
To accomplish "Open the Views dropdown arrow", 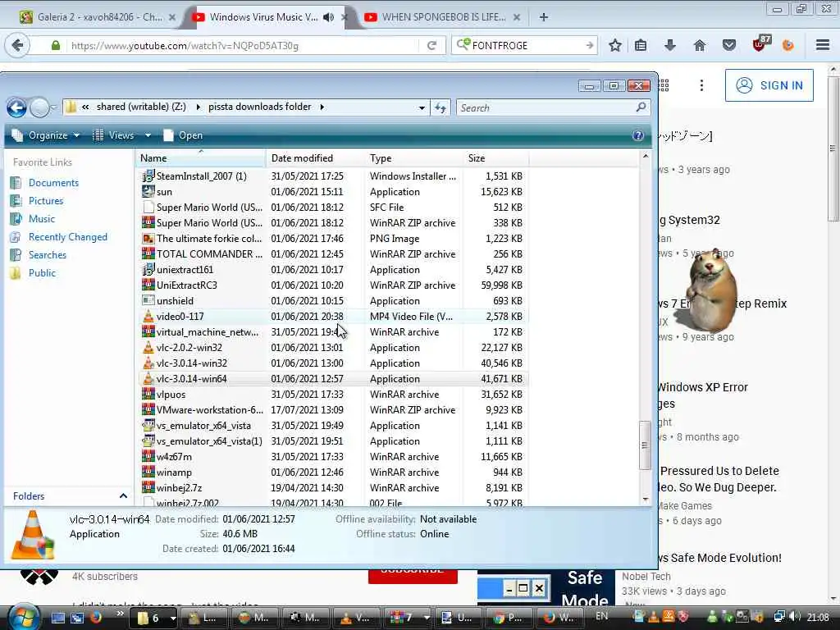I will (x=148, y=135).
